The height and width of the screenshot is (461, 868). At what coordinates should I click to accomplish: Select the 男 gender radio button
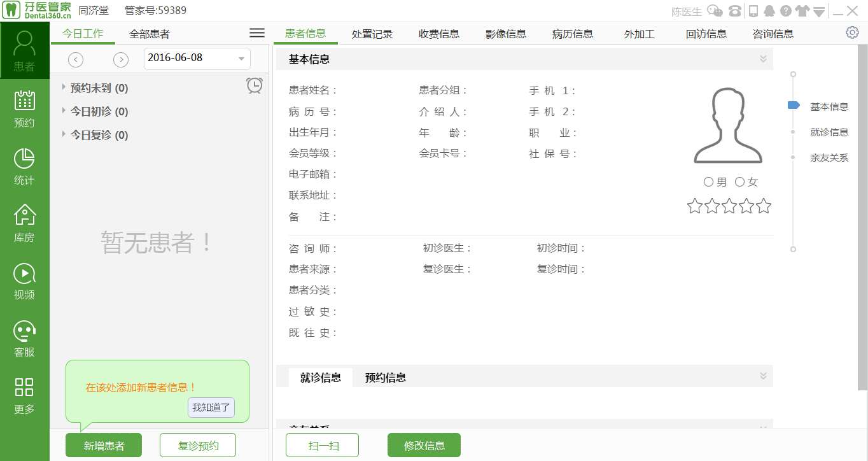(708, 182)
